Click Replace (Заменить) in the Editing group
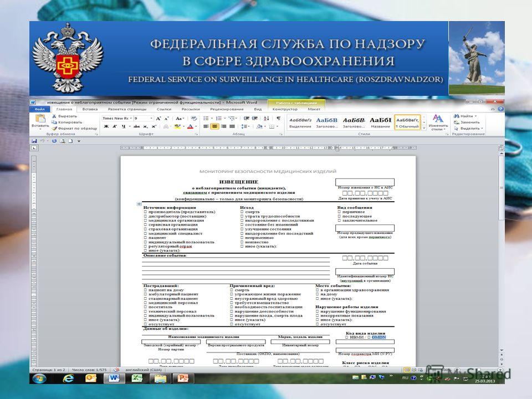This screenshot has width=532, height=399. click(x=467, y=122)
